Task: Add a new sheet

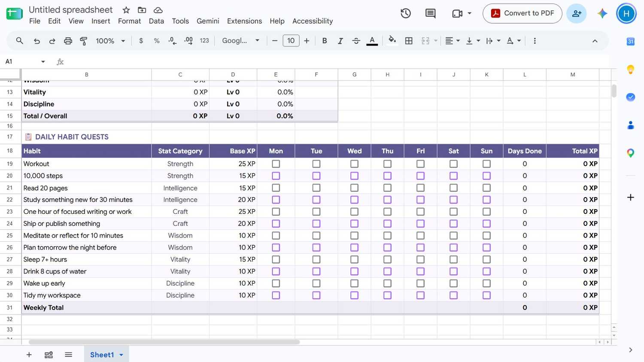Action: 29,355
